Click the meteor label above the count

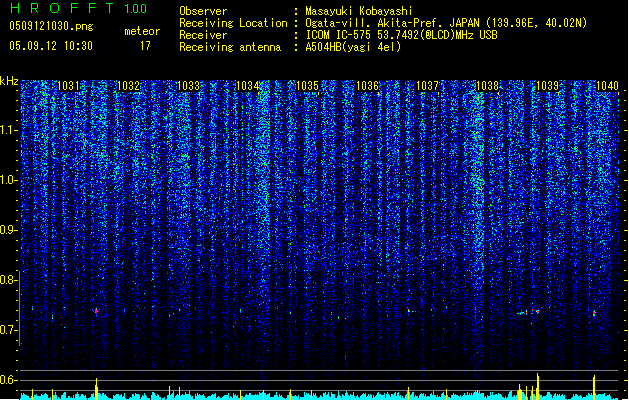[x=142, y=31]
